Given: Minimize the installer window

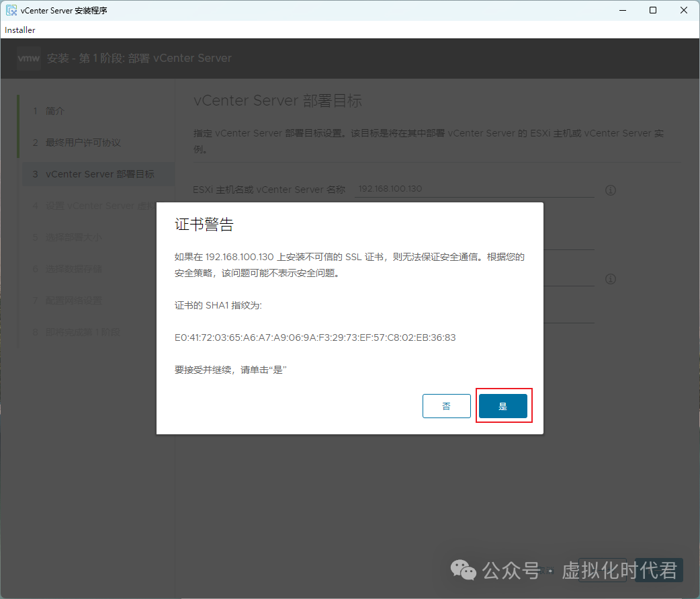Looking at the screenshot, I should [623, 10].
